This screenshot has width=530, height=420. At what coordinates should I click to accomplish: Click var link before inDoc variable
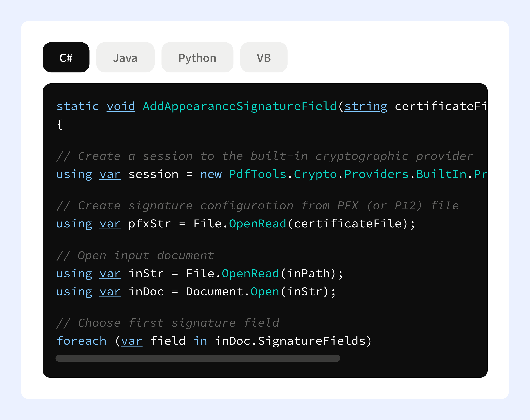(x=110, y=291)
